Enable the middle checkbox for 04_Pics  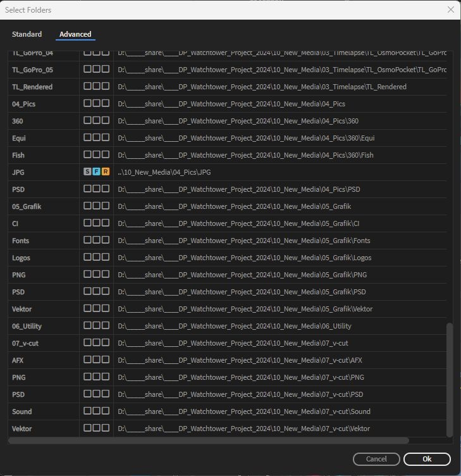click(x=97, y=103)
